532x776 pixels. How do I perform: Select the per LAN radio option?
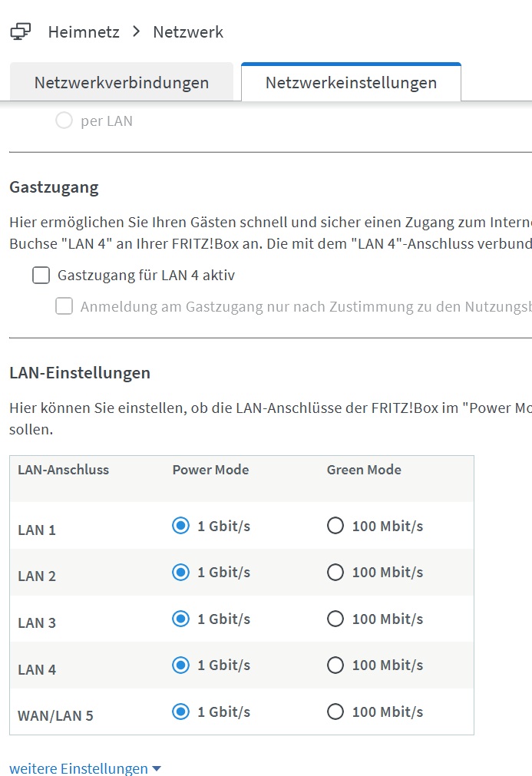(x=64, y=121)
